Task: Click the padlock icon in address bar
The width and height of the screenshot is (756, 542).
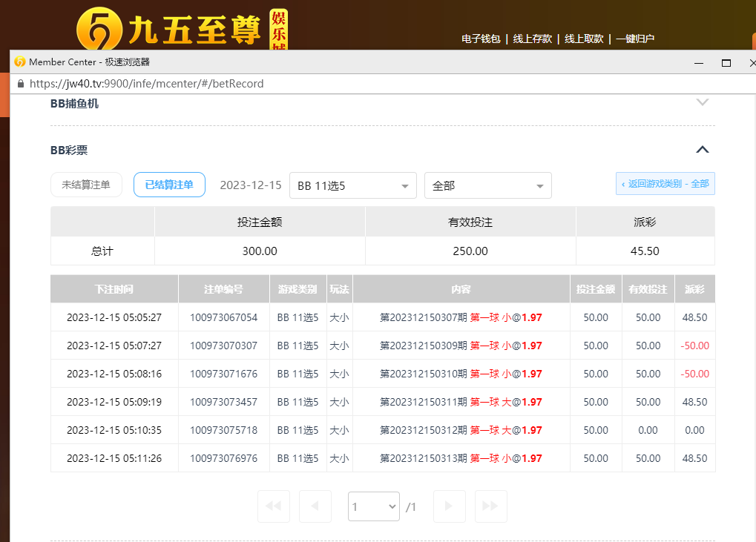Action: [20, 84]
